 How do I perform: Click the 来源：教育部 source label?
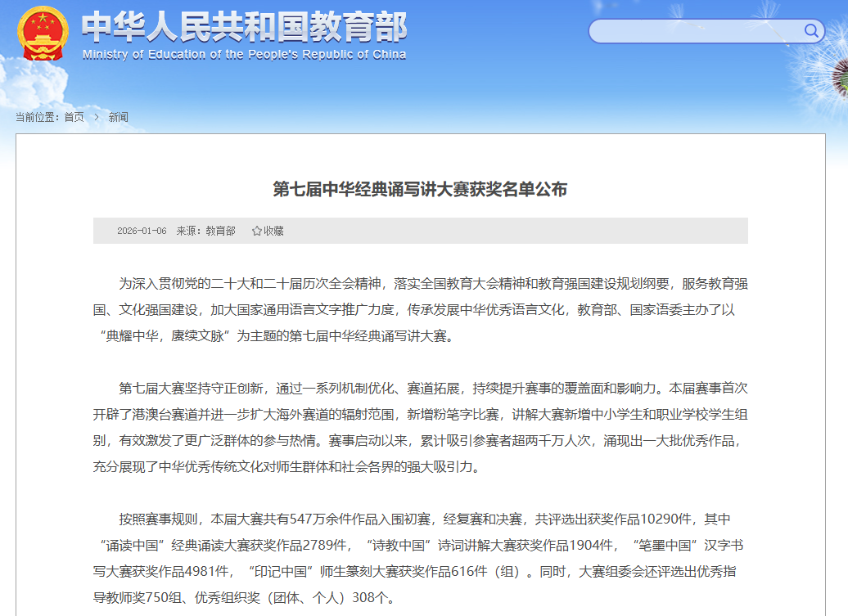(x=205, y=231)
